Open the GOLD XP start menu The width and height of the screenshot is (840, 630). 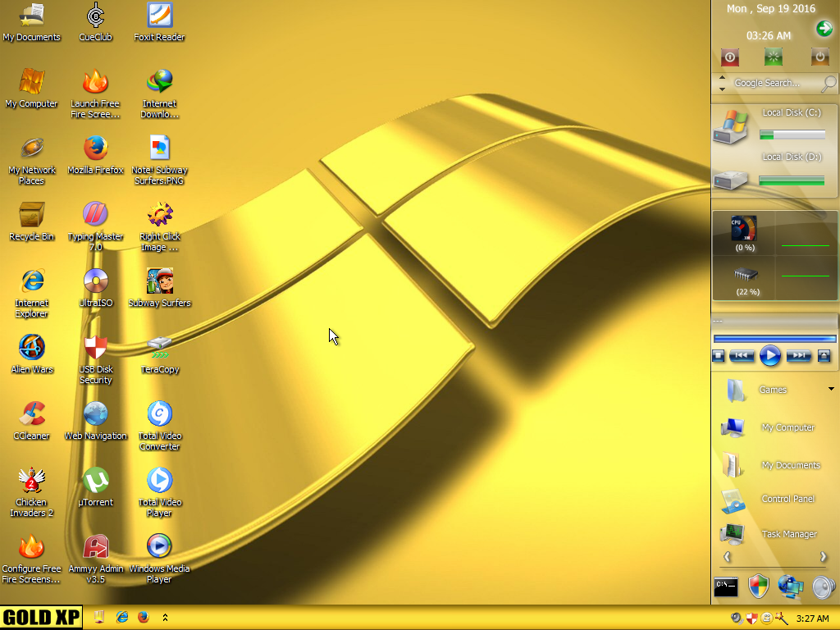pyautogui.click(x=41, y=617)
